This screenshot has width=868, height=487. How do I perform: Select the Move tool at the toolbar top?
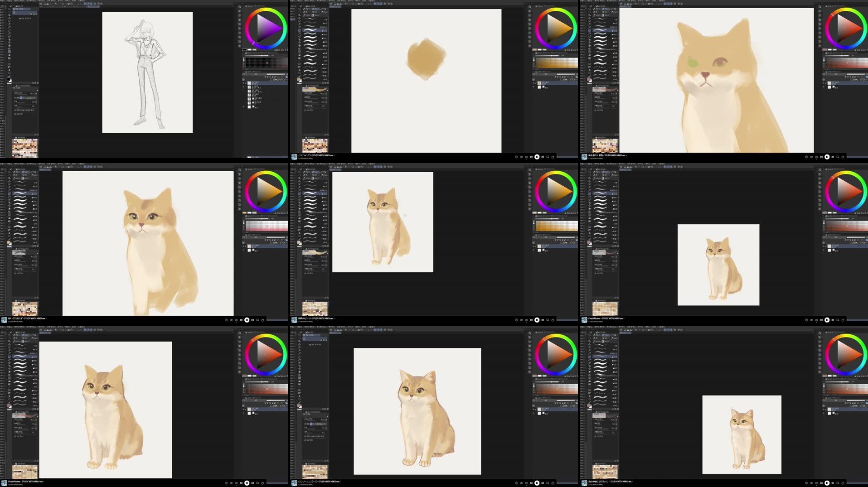[9, 12]
